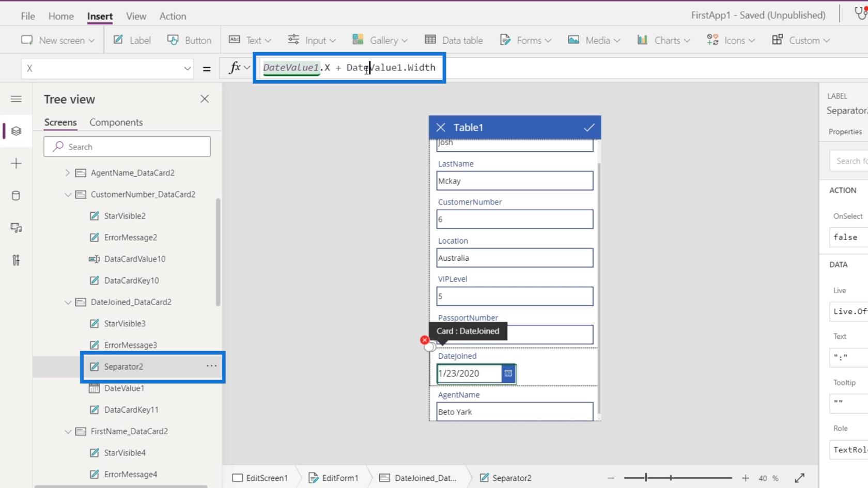This screenshot has width=868, height=488.
Task: Click DateJoined_Dat... breadcrumb
Action: tap(418, 478)
